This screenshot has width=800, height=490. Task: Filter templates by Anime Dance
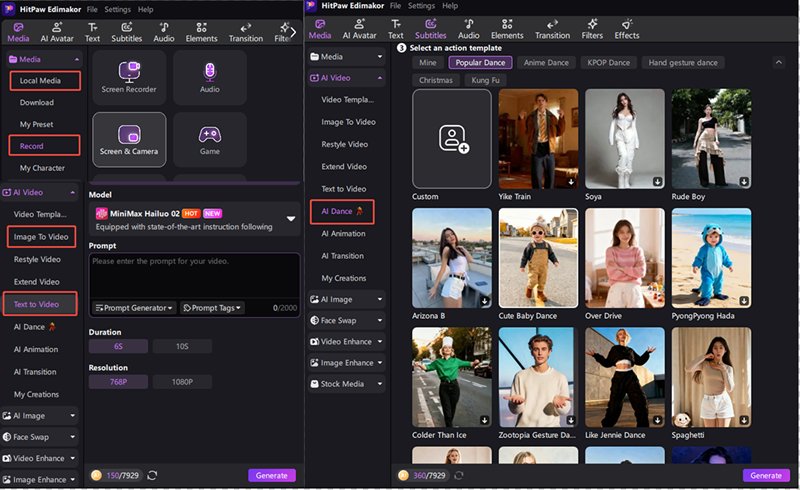546,63
